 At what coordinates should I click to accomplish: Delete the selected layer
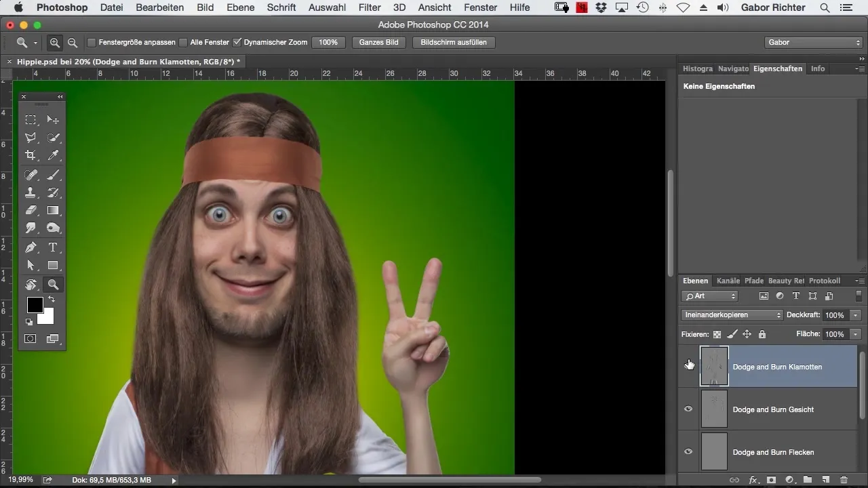(x=844, y=480)
